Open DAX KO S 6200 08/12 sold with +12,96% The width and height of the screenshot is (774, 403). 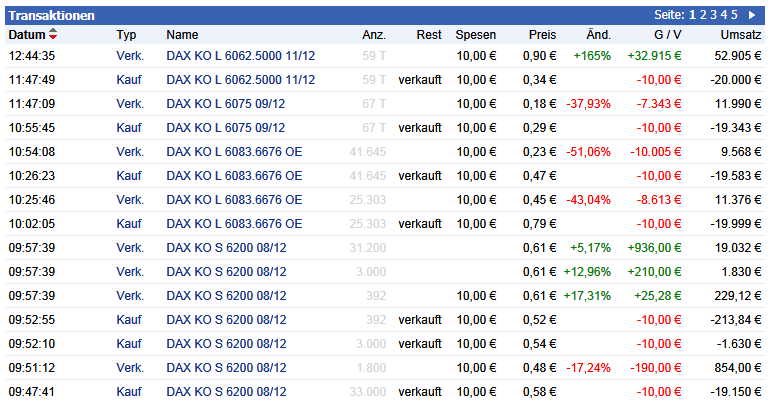click(x=226, y=272)
